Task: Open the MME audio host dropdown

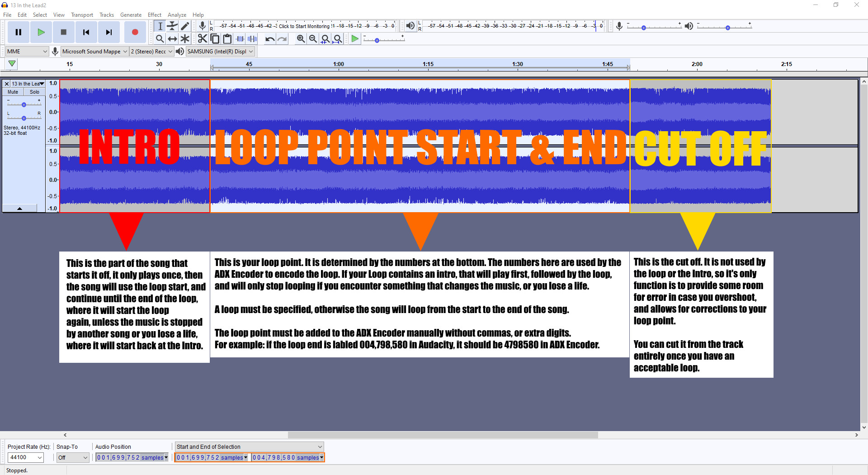Action: pos(27,52)
